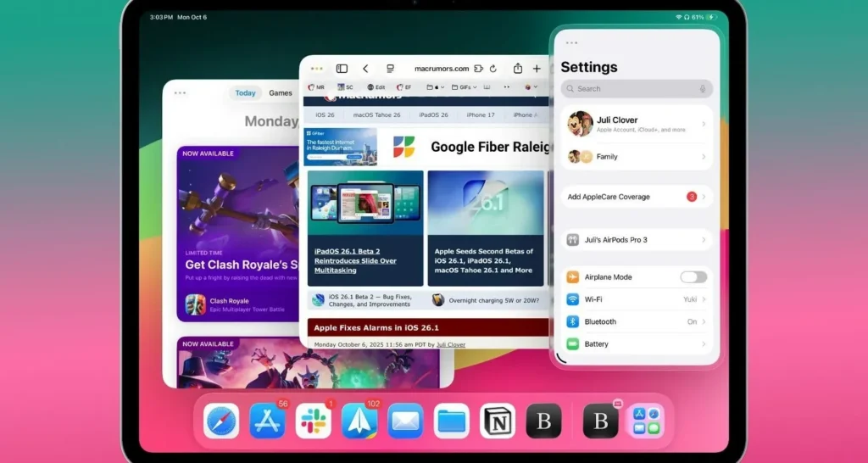This screenshot has width=868, height=463.
Task: Open the Edit bookmark in favorites bar
Action: pyautogui.click(x=376, y=87)
